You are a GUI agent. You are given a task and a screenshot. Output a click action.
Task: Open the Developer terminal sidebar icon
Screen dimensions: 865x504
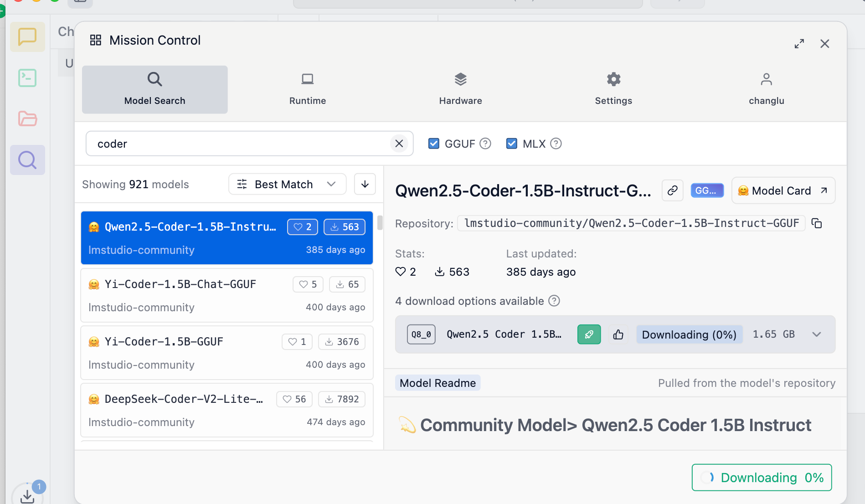pos(27,78)
